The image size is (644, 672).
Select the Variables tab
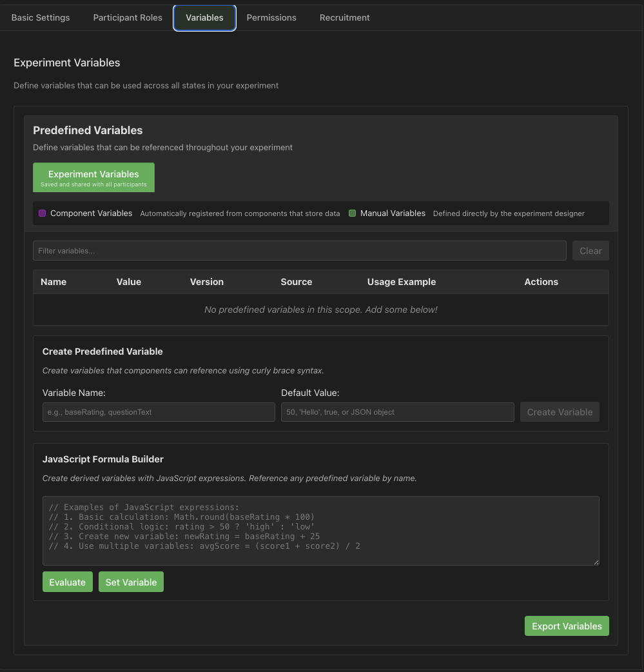(204, 17)
